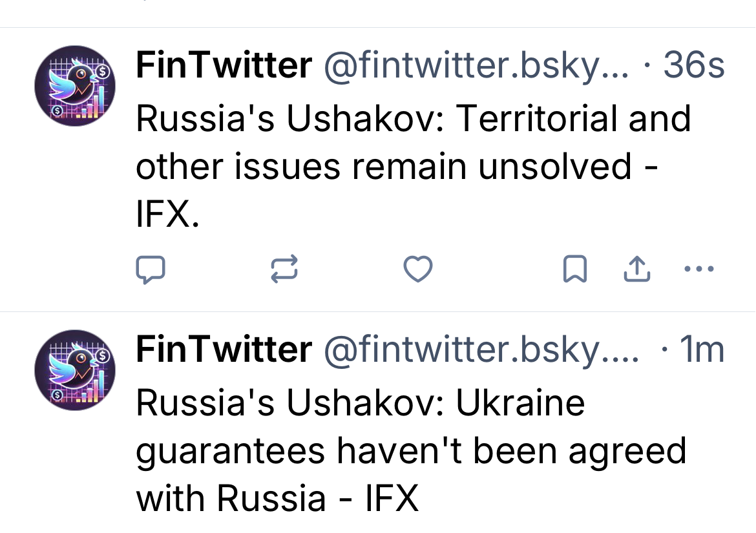Bookmark the 'issues remain unsolved' post

tap(574, 269)
